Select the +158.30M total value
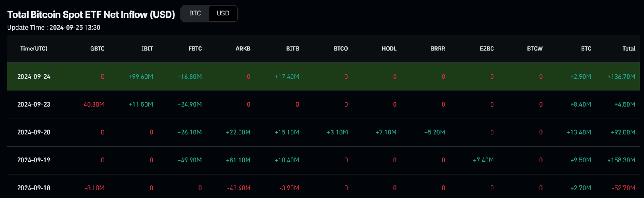 click(x=621, y=160)
